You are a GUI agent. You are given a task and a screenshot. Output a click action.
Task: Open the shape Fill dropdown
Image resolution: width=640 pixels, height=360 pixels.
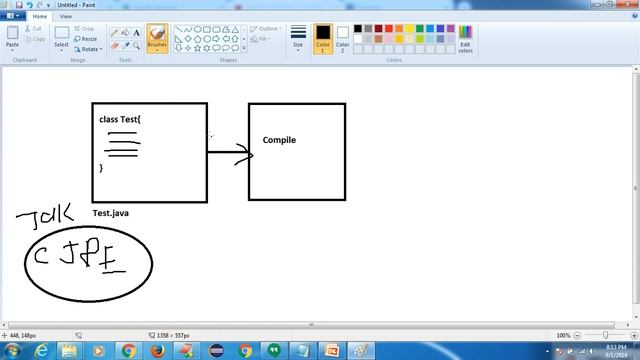tap(261, 39)
